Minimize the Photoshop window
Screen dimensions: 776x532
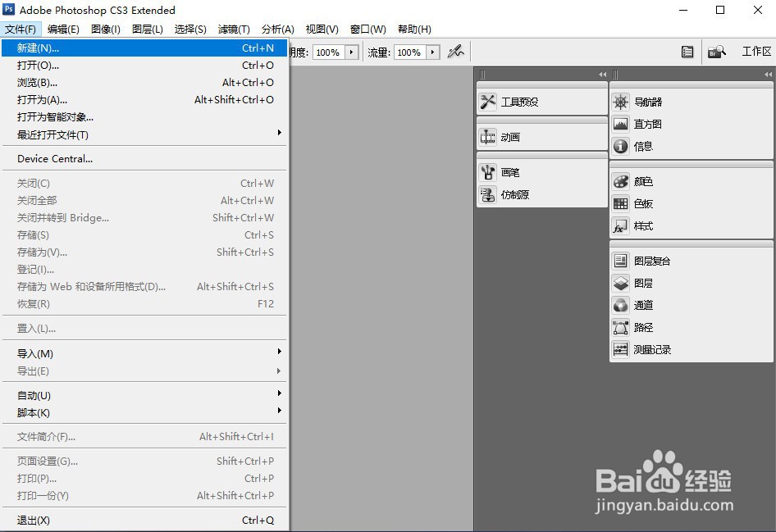[683, 10]
